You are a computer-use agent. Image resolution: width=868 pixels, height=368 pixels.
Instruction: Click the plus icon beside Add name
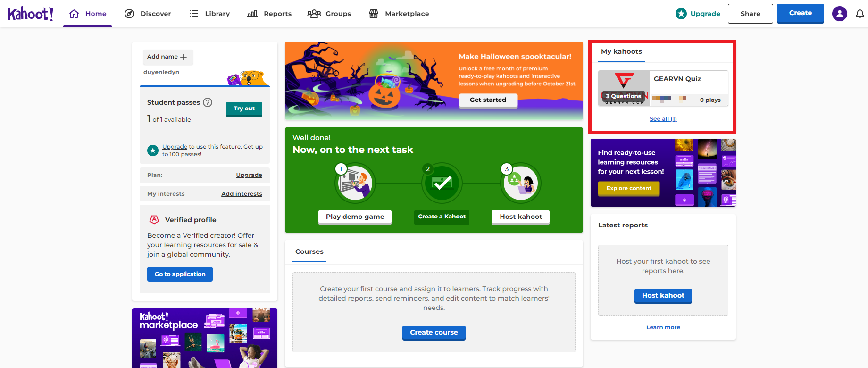(184, 57)
